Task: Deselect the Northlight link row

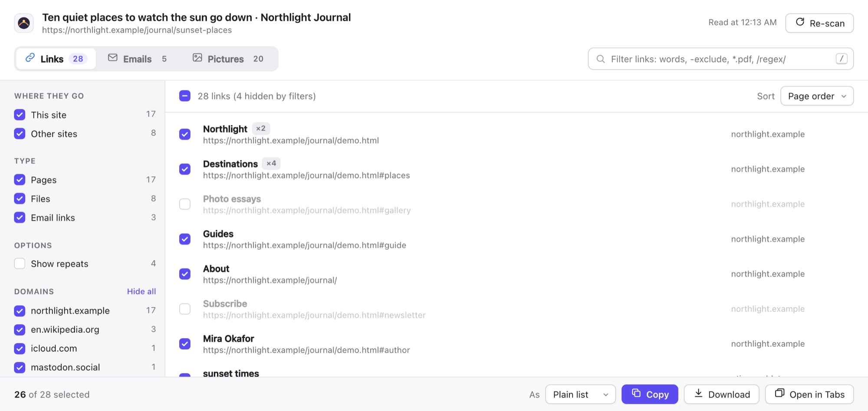Action: coord(185,134)
